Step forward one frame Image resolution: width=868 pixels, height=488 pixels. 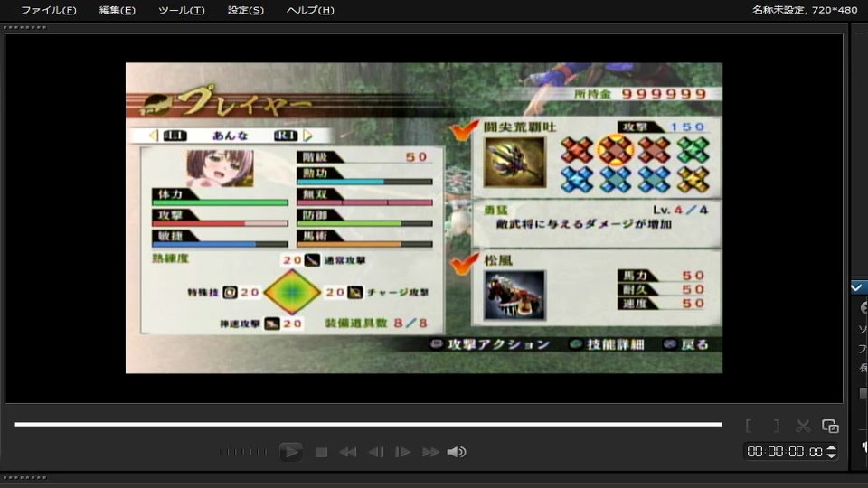click(x=402, y=453)
